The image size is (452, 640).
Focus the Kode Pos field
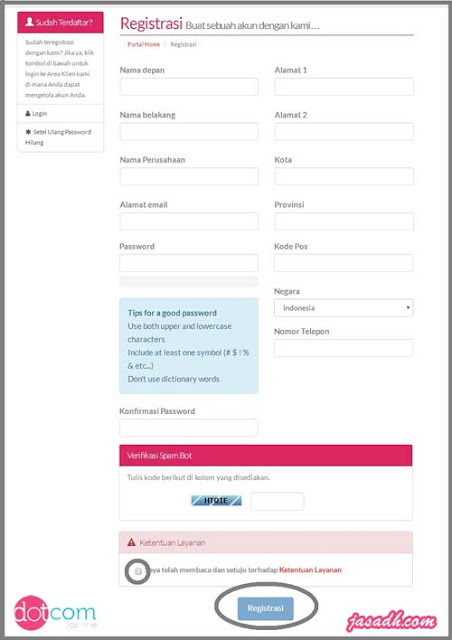click(x=343, y=263)
